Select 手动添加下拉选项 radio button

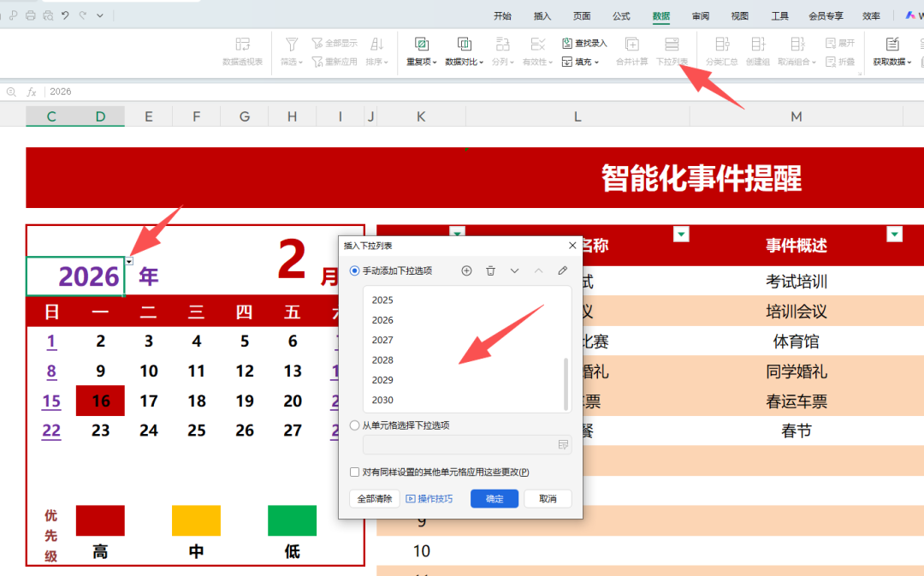[x=355, y=270]
